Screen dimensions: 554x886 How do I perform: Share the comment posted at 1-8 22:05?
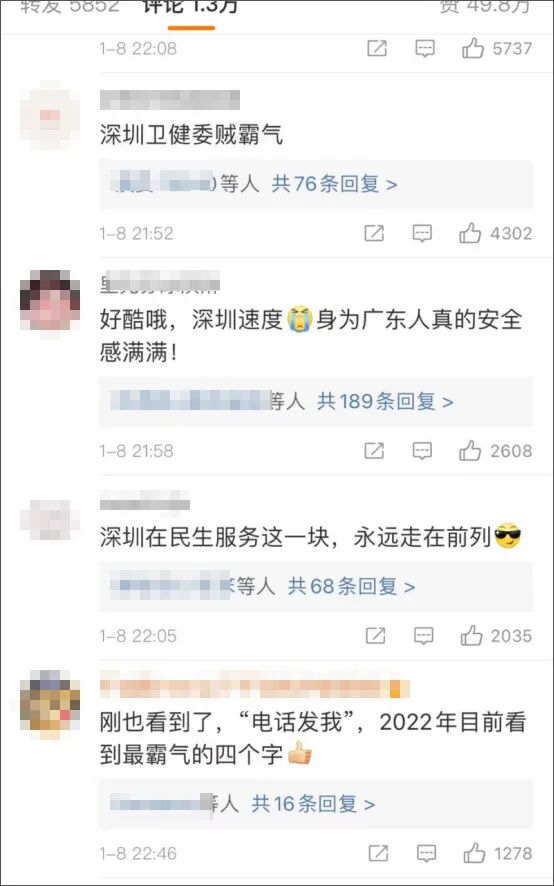click(x=375, y=636)
